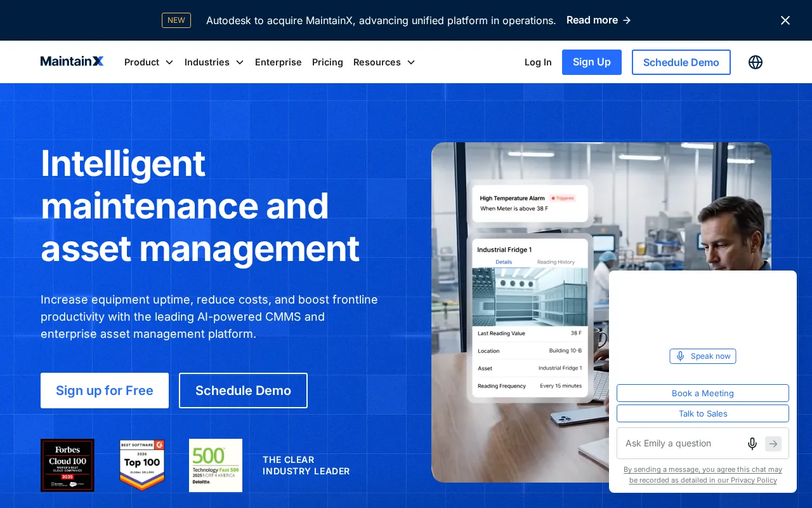Click the NEW tag in the banner
Screen dimensions: 812x508
(176, 20)
